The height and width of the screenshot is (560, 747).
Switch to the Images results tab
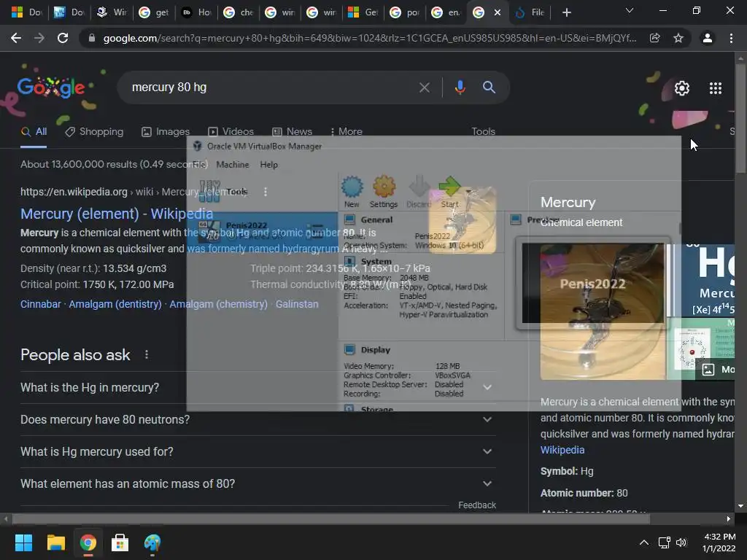point(166,131)
